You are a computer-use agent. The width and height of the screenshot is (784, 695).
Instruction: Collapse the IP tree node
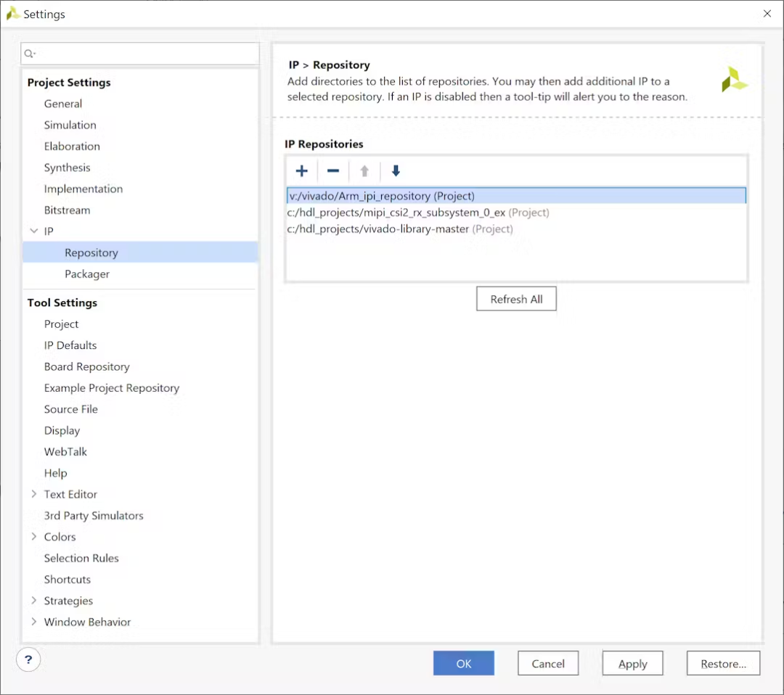(34, 231)
